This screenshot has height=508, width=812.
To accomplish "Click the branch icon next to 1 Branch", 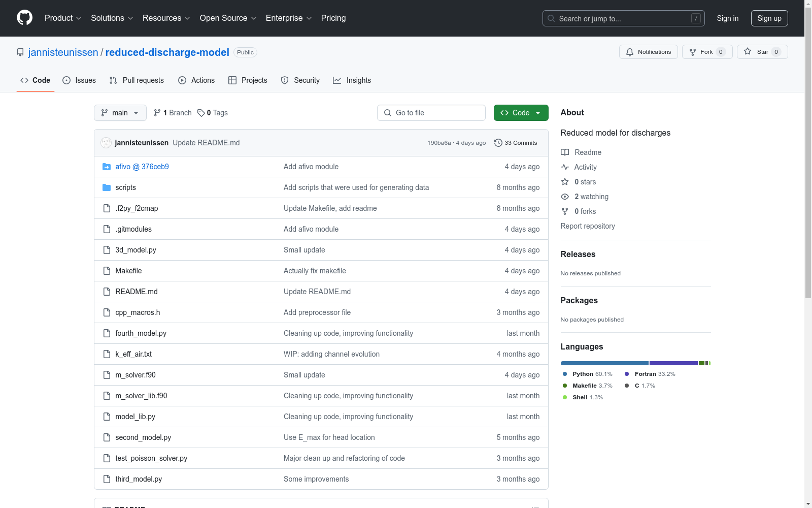I will 157,113.
